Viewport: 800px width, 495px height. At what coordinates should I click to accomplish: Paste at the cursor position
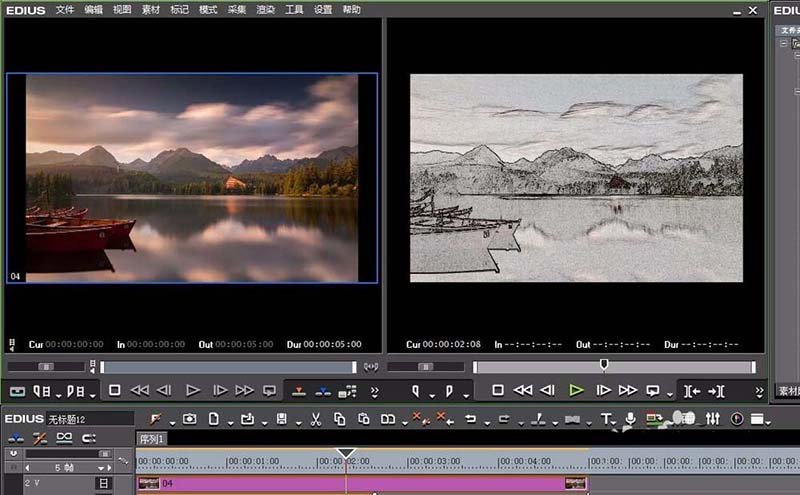[x=364, y=419]
